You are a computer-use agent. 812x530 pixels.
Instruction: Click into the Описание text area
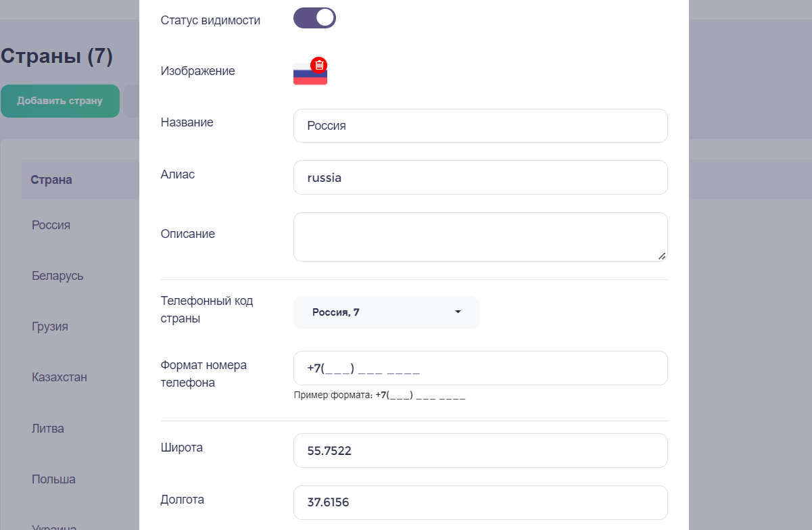tap(481, 237)
